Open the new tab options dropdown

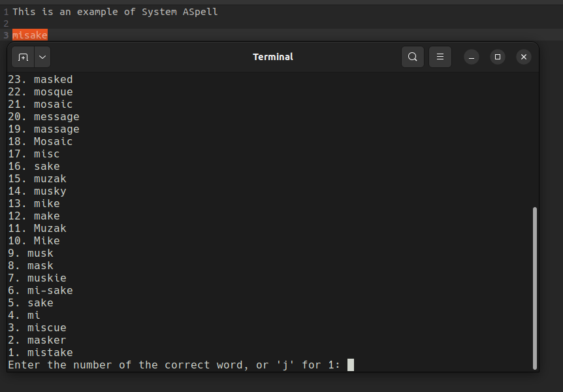coord(42,57)
